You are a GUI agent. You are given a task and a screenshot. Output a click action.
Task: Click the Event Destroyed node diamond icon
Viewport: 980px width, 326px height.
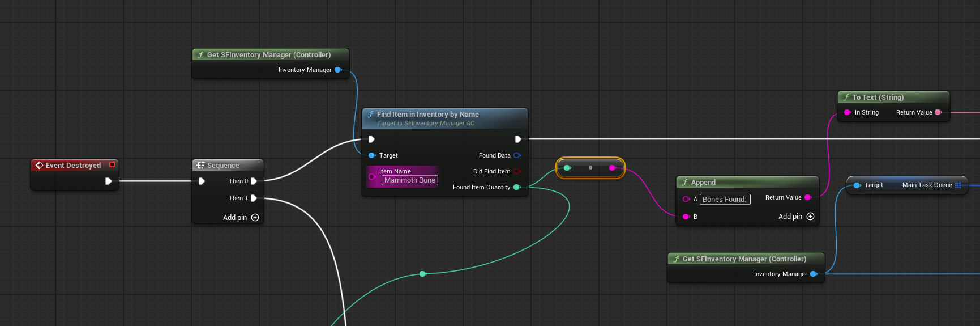click(x=40, y=166)
